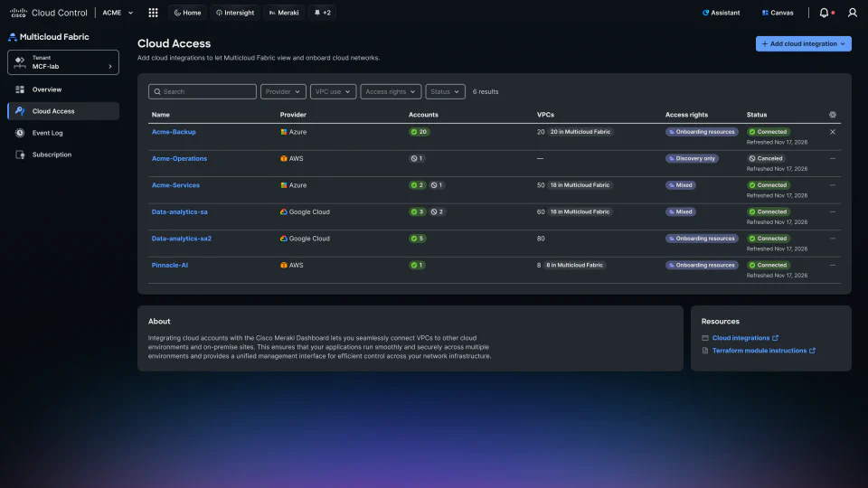Open the VPC use filter dropdown
The height and width of the screenshot is (488, 868).
pos(333,92)
